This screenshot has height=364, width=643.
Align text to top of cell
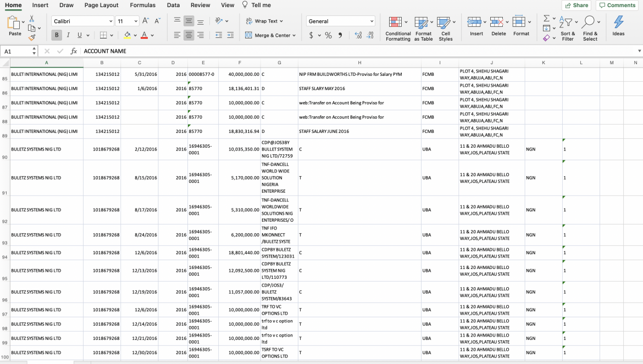click(177, 21)
